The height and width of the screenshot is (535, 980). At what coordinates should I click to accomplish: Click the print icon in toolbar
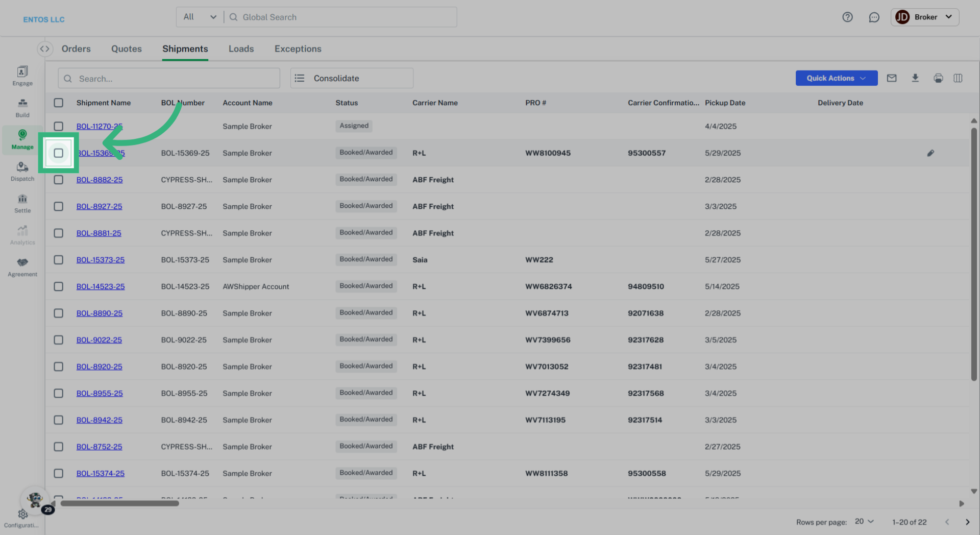pyautogui.click(x=938, y=78)
